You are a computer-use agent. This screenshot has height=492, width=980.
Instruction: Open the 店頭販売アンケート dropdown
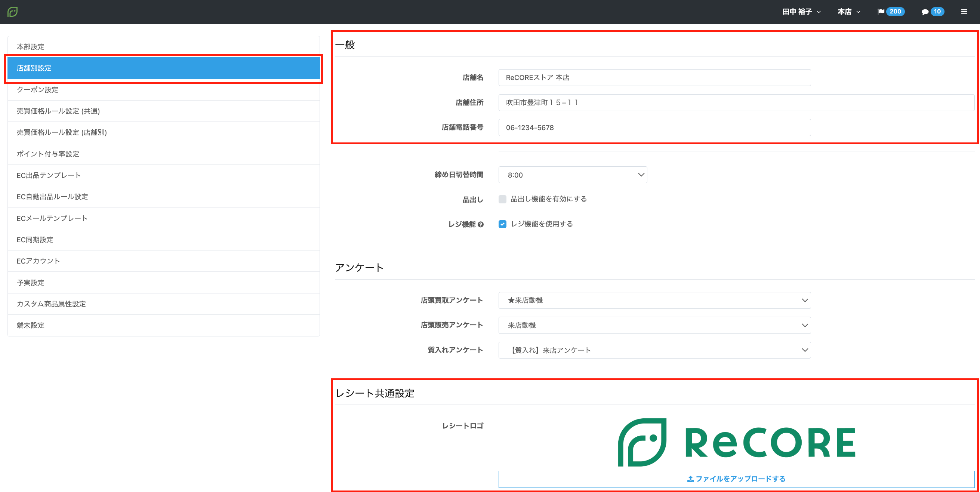pyautogui.click(x=654, y=325)
